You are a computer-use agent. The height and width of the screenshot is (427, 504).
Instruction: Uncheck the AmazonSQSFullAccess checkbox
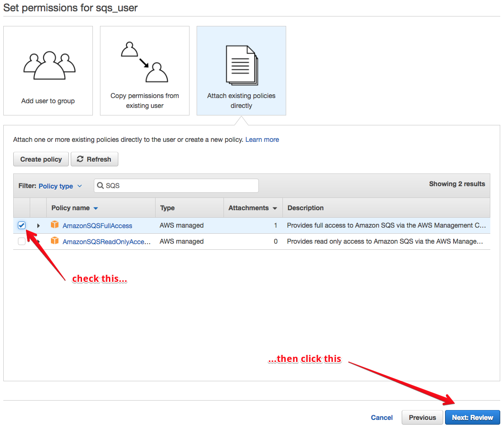click(22, 225)
